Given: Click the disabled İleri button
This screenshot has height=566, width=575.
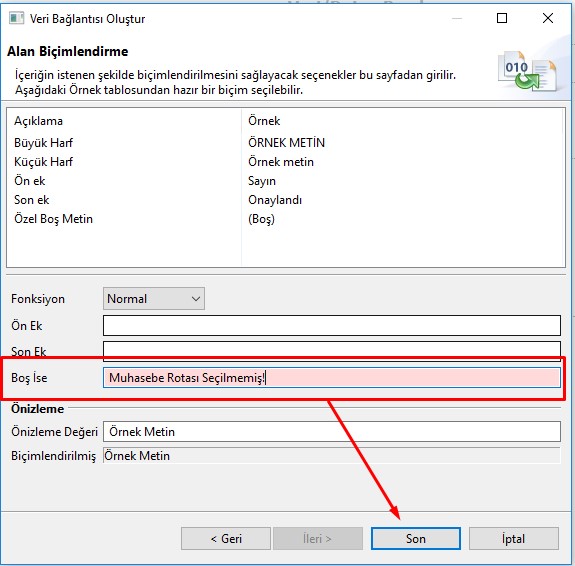Looking at the screenshot, I should point(318,538).
